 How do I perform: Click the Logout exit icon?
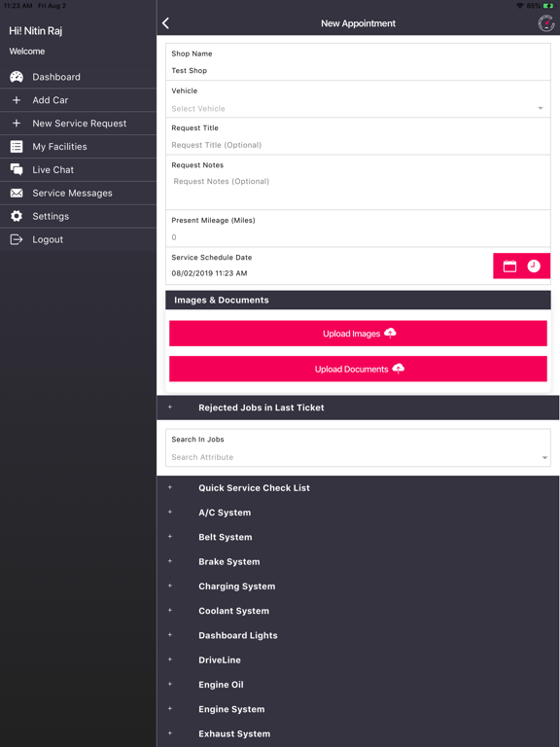click(17, 239)
